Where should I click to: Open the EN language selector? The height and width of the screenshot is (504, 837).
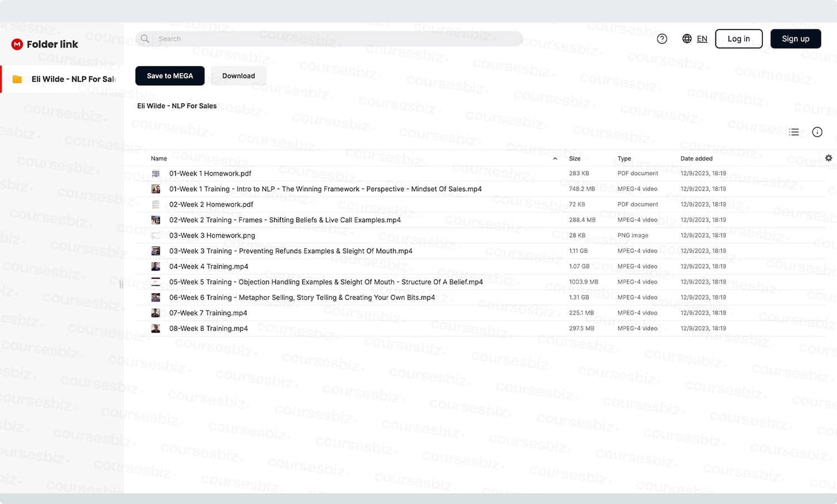[x=702, y=38]
